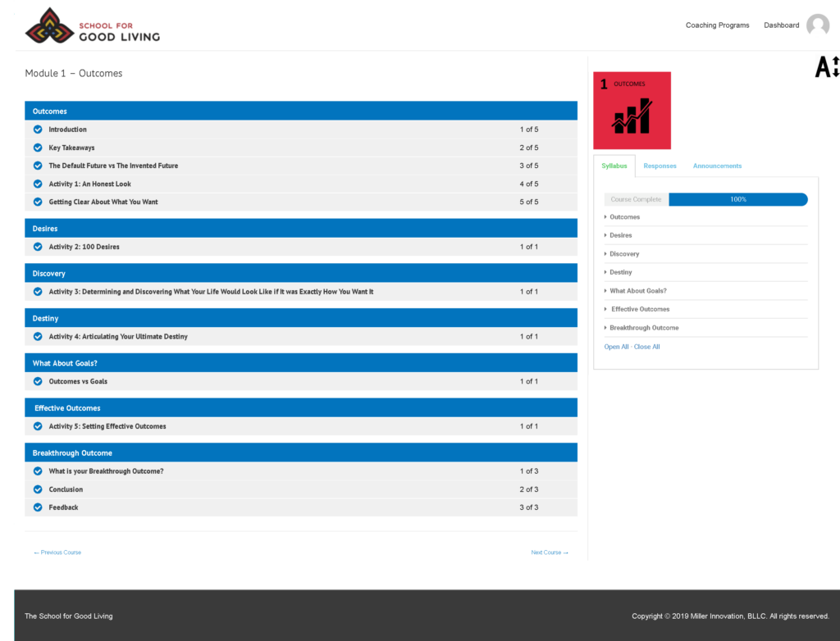The height and width of the screenshot is (641, 840).
Task: Switch to the Responses tab
Action: (x=660, y=166)
